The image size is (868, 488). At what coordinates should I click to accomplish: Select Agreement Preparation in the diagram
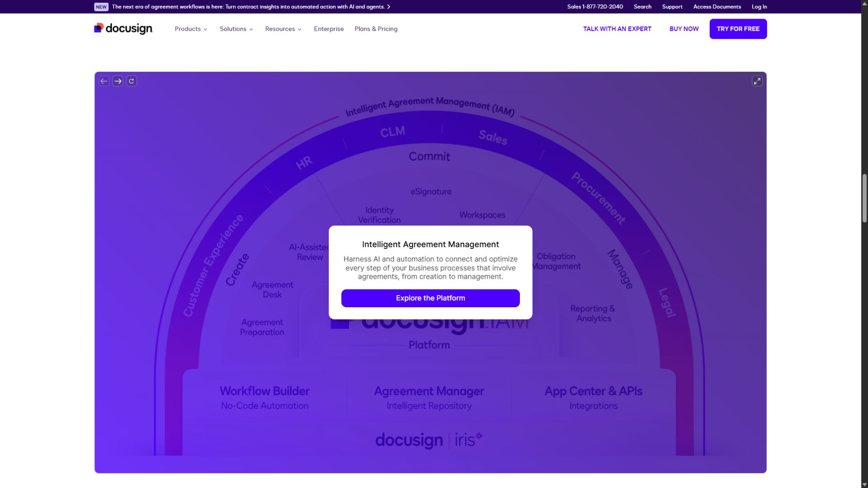point(262,327)
